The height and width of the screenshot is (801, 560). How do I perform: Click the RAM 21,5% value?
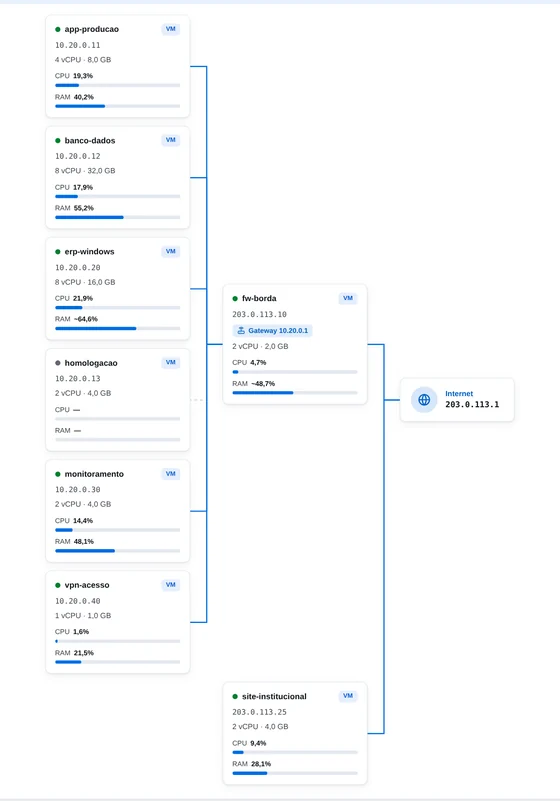(84, 653)
